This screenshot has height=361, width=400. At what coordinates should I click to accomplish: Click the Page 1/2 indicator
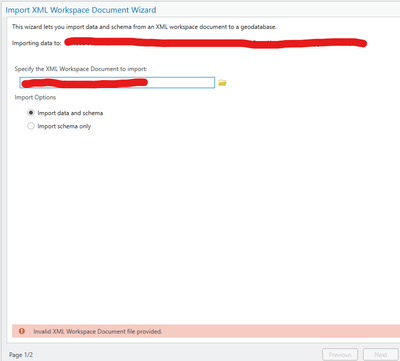point(21,355)
